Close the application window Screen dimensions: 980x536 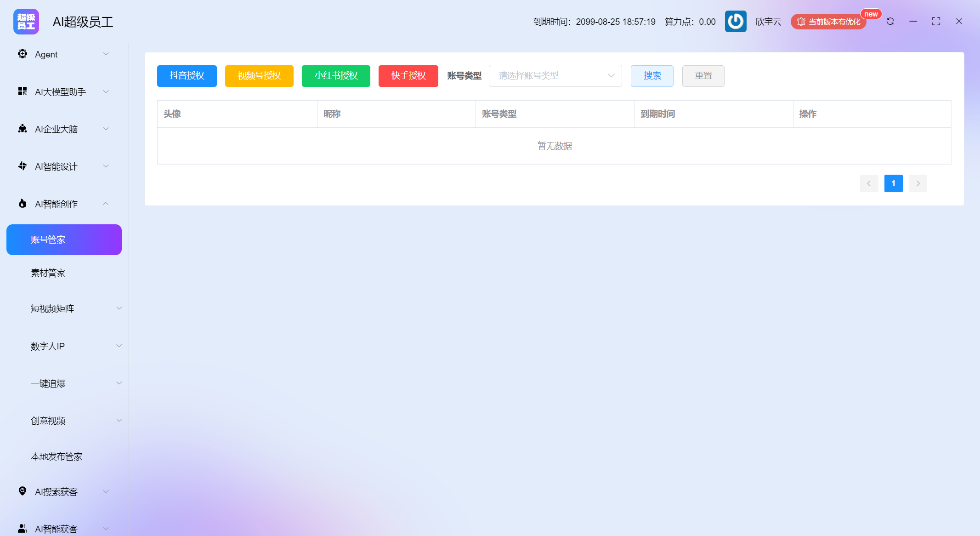[959, 21]
